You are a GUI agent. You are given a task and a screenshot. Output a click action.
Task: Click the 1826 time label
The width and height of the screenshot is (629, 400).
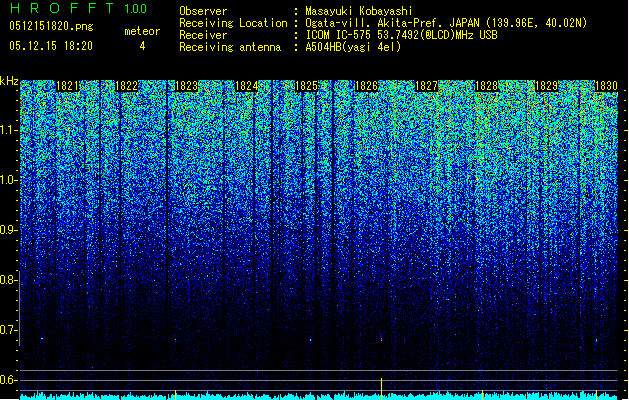tap(367, 86)
